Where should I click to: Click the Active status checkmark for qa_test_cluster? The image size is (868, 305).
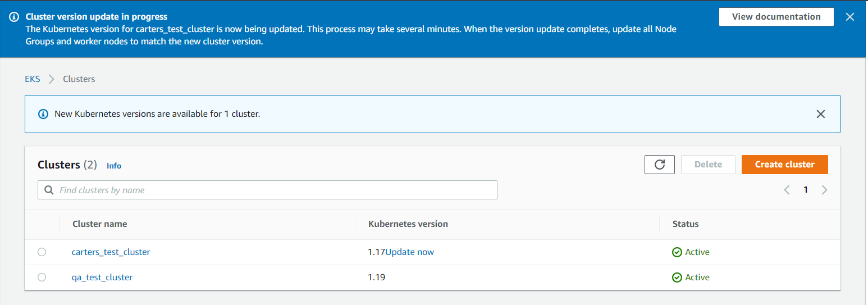pos(677,277)
